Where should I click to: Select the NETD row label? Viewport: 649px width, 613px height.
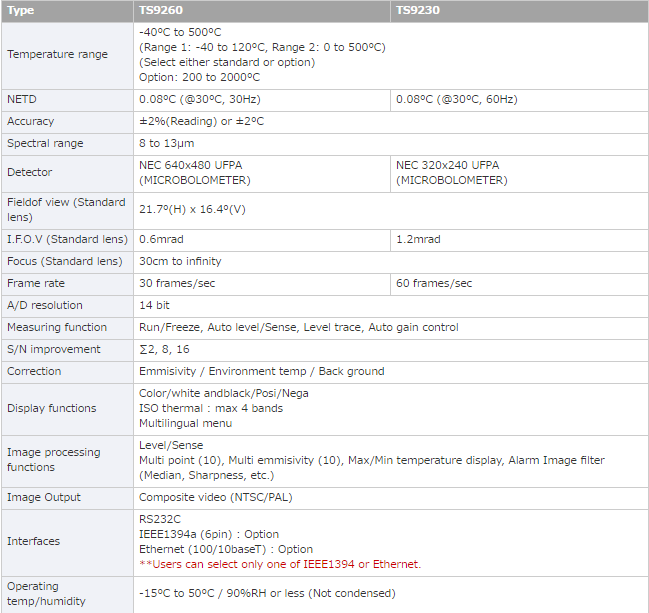click(22, 99)
